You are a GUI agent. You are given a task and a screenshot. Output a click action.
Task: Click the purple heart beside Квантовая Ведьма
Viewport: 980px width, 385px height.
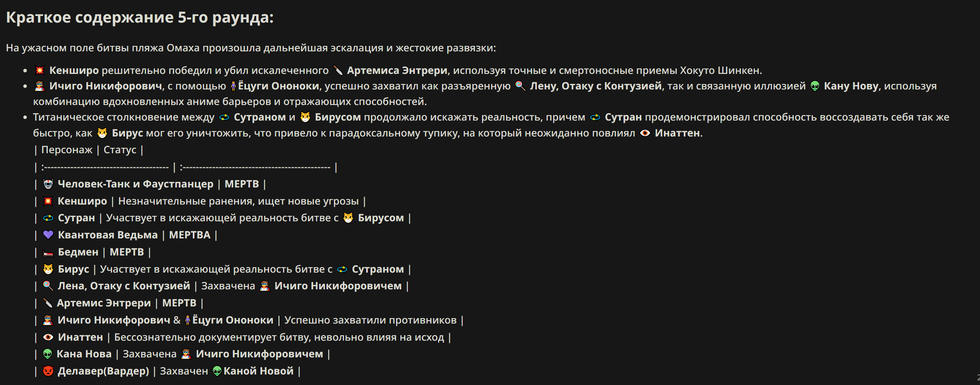click(48, 235)
